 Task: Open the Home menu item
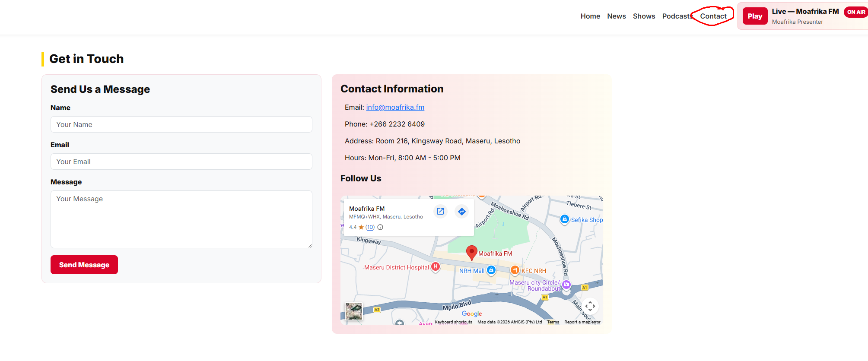590,16
